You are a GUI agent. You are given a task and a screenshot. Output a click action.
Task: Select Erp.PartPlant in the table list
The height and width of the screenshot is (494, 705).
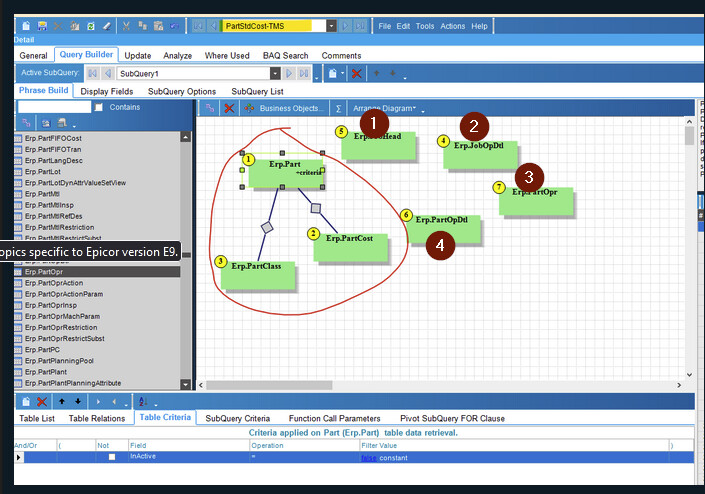coord(46,372)
